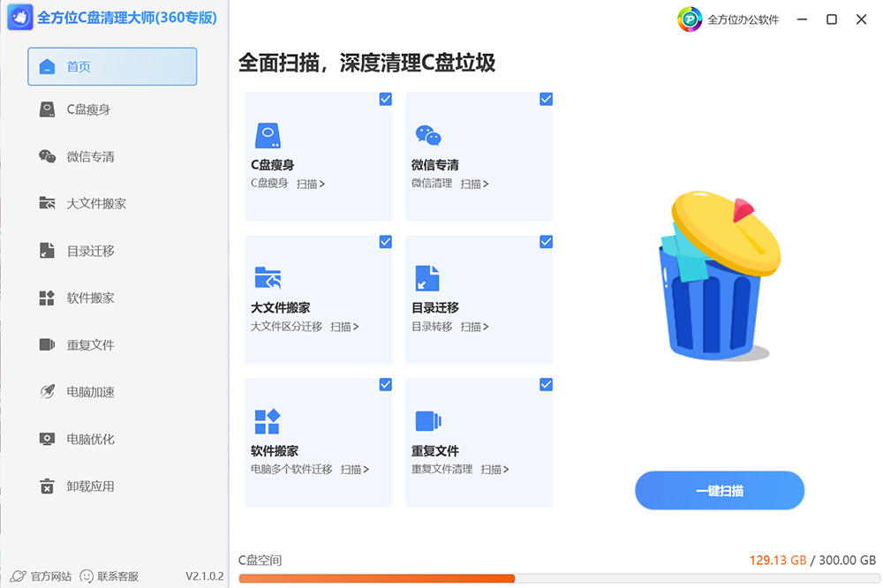The height and width of the screenshot is (588, 883).
Task: Uncheck the 微信专清 card checkbox
Action: [x=546, y=99]
